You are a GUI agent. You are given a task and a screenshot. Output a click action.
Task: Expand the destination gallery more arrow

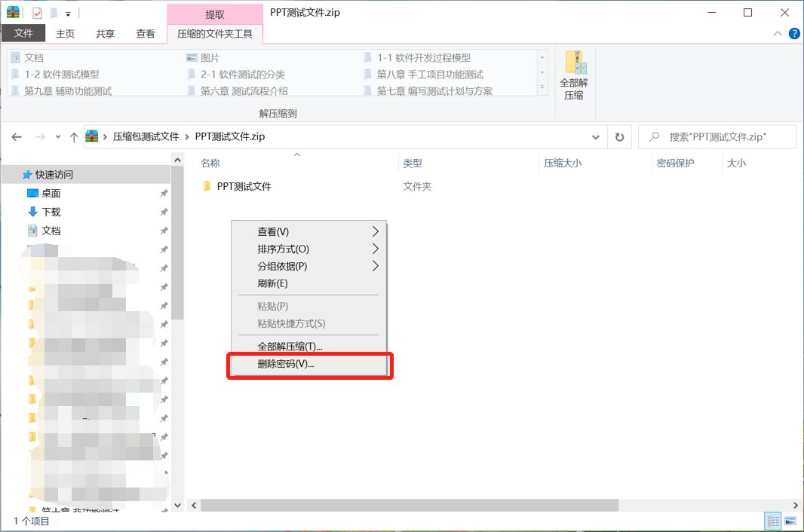[x=542, y=89]
